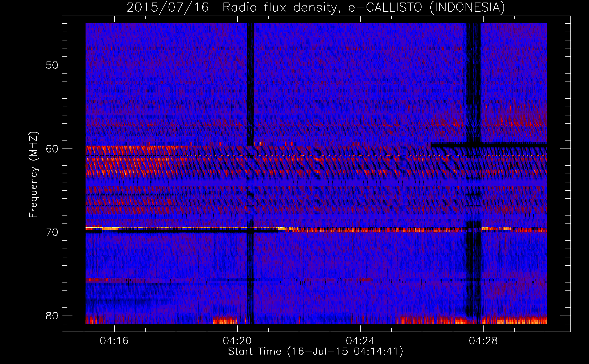Screen dimensions: 589x364
Task: Click the 'Start Time (16-Jul-15 04:14:41)' axis label
Action: [x=316, y=352]
